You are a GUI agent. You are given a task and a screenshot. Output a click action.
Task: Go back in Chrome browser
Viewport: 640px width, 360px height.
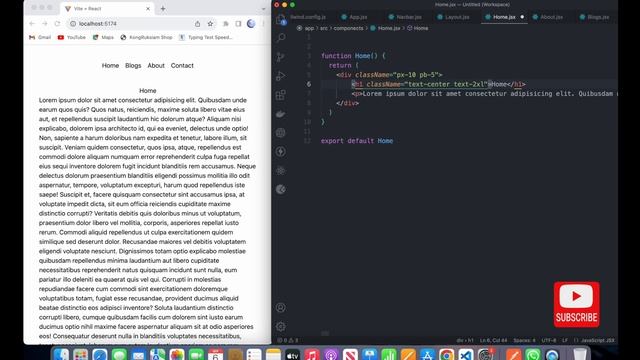(32, 24)
